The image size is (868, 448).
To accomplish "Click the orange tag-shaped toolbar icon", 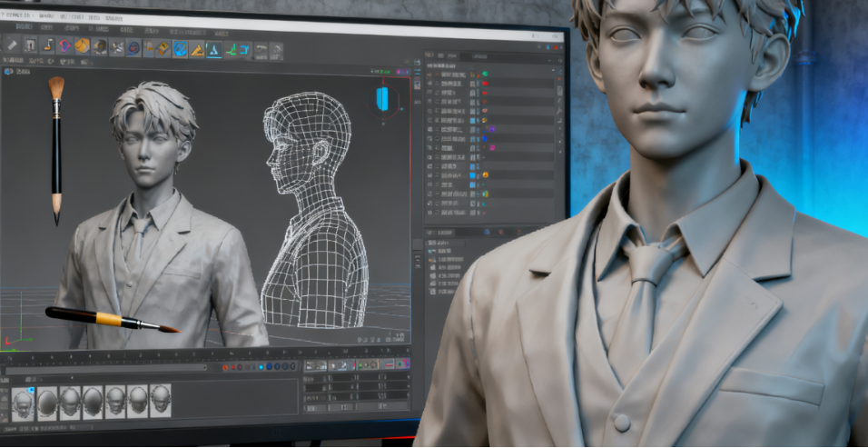I will (x=163, y=48).
